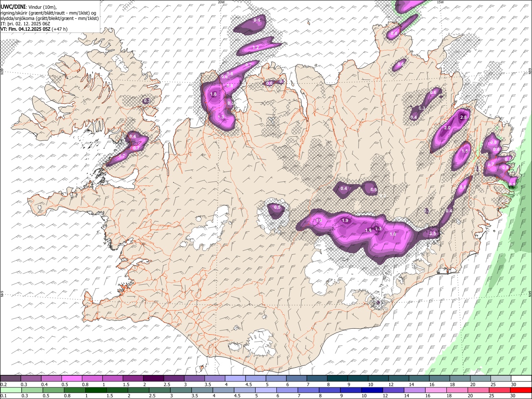Viewport: 532px width, 399px height.
Task: Select pale green lower swatch between 0.1 and 0.3
Action: click(x=10, y=390)
